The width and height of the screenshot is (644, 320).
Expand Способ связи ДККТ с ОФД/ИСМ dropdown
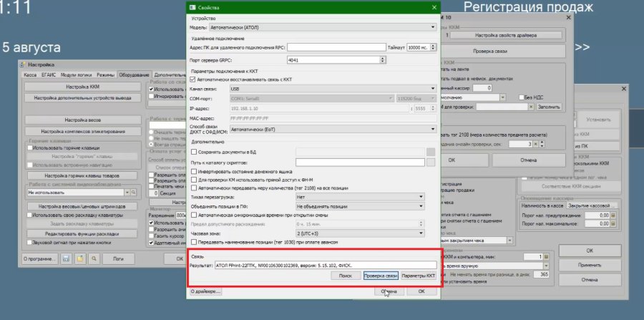[x=333, y=129]
